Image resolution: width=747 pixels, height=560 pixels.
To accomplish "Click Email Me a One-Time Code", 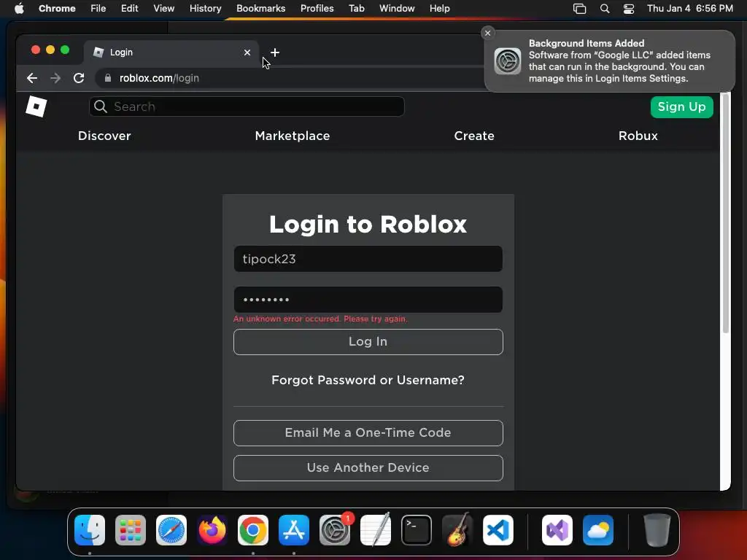I will 368,433.
